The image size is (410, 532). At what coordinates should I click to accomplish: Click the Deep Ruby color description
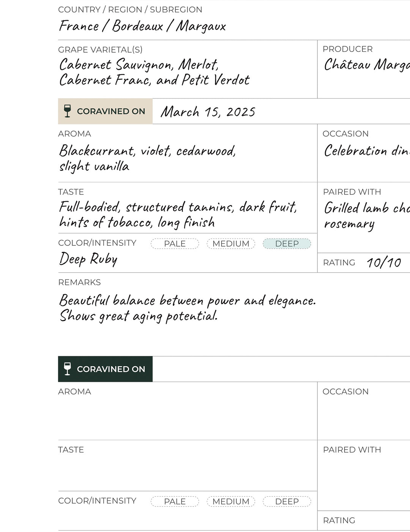(88, 259)
